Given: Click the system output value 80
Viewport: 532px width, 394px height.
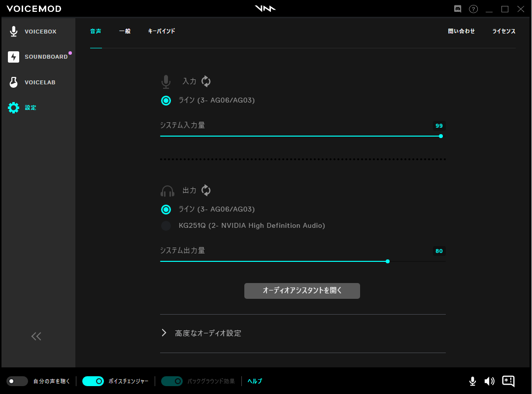Looking at the screenshot, I should (439, 251).
